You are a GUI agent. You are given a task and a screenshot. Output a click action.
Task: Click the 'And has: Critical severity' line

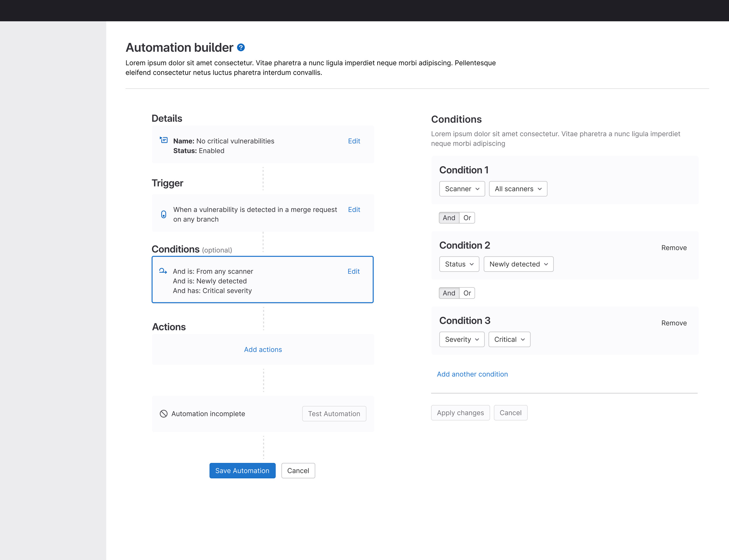coord(212,291)
